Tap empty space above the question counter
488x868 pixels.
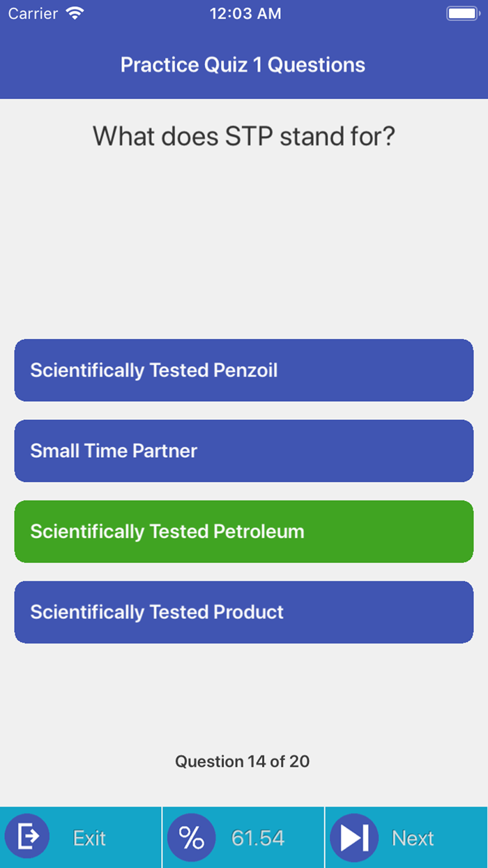[x=244, y=698]
